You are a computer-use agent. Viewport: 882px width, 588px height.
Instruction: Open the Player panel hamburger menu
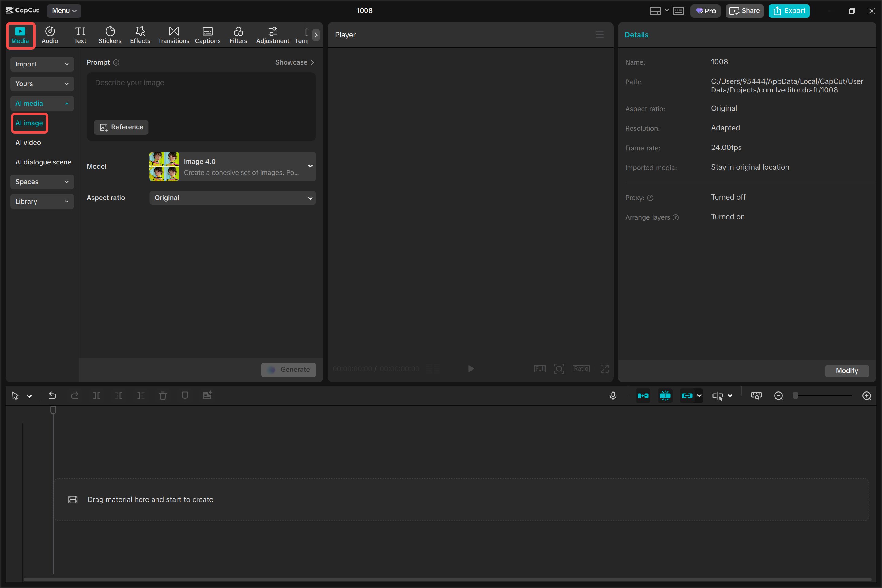click(600, 35)
